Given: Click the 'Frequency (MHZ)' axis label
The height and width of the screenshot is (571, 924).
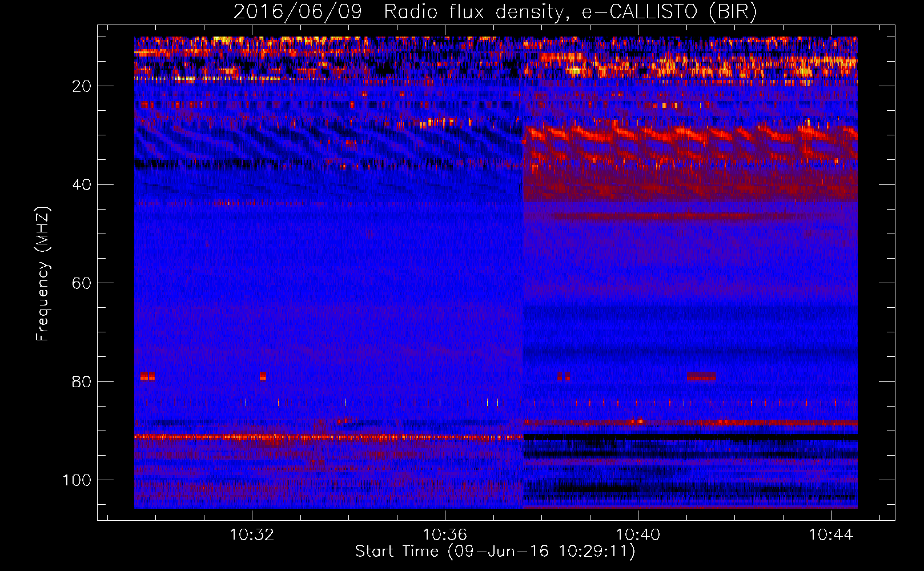Looking at the screenshot, I should [43, 274].
